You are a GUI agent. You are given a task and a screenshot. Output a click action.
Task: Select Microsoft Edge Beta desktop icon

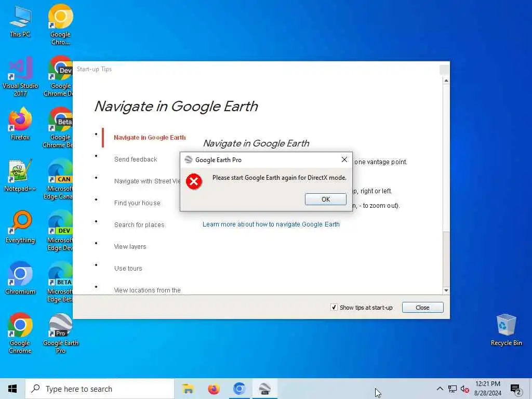(x=60, y=283)
